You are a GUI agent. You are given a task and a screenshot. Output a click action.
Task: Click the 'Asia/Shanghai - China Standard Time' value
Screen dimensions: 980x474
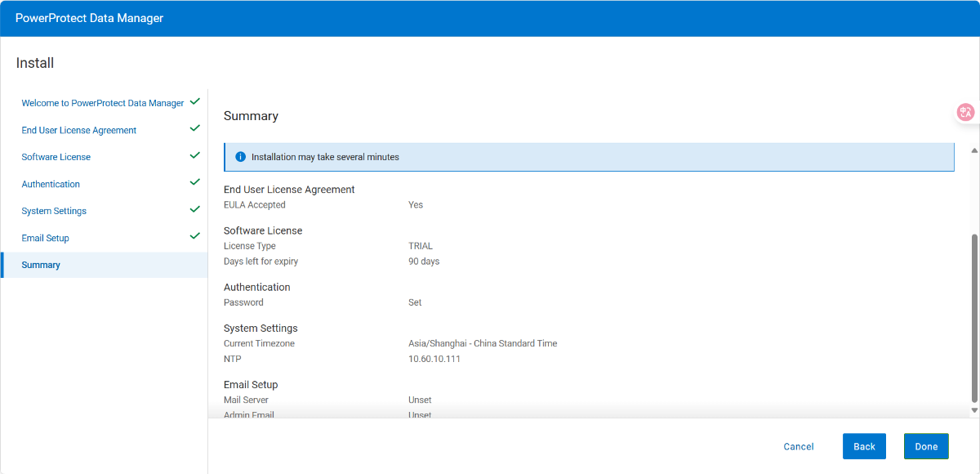click(483, 343)
